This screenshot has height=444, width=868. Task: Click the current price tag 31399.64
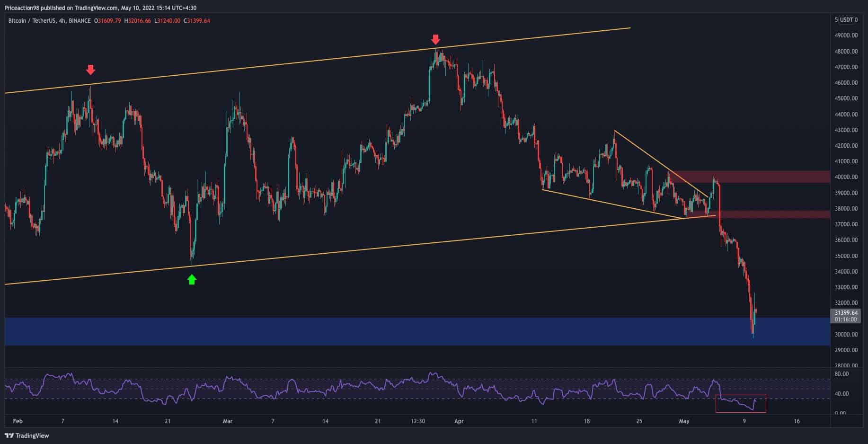[846, 313]
